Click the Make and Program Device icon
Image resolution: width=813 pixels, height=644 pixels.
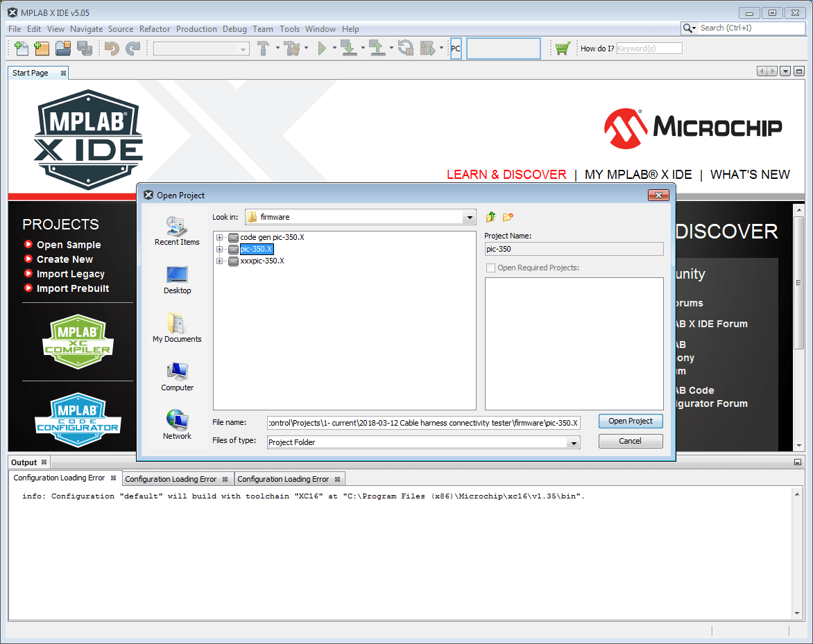point(348,49)
